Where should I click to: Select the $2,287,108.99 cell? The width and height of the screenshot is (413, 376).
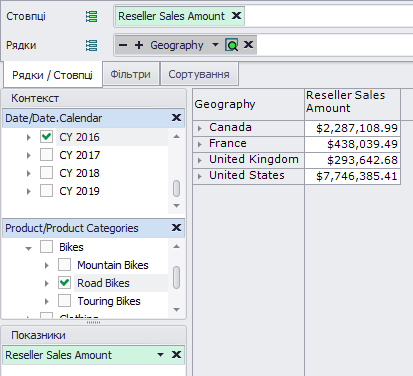coord(352,128)
